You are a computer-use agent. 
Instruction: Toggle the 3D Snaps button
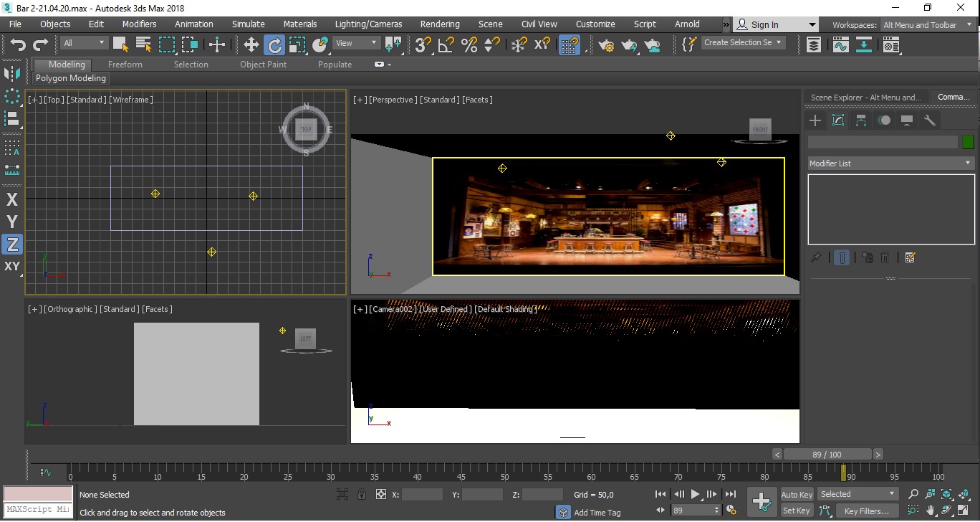point(423,45)
